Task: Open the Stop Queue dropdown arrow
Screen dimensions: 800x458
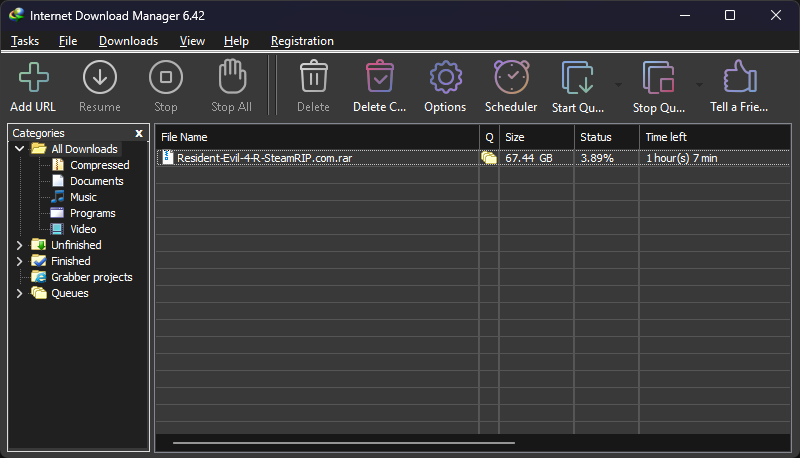Action: tap(699, 85)
